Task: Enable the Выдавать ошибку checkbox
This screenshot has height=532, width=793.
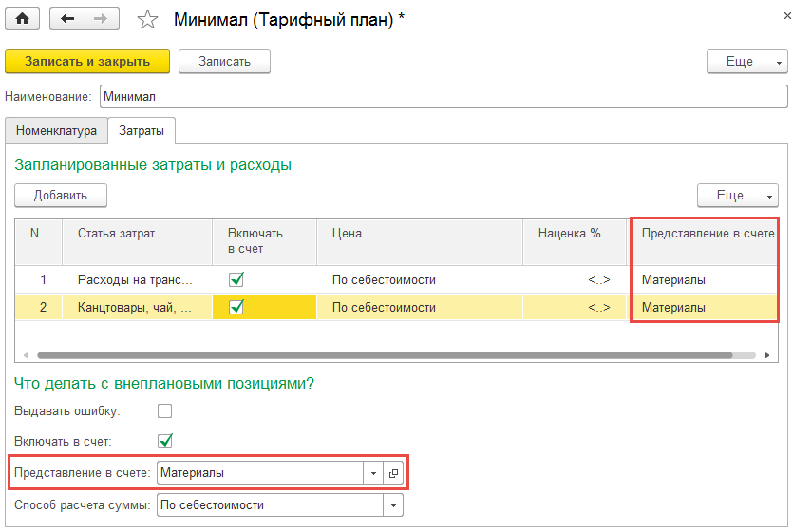Action: coord(165,411)
